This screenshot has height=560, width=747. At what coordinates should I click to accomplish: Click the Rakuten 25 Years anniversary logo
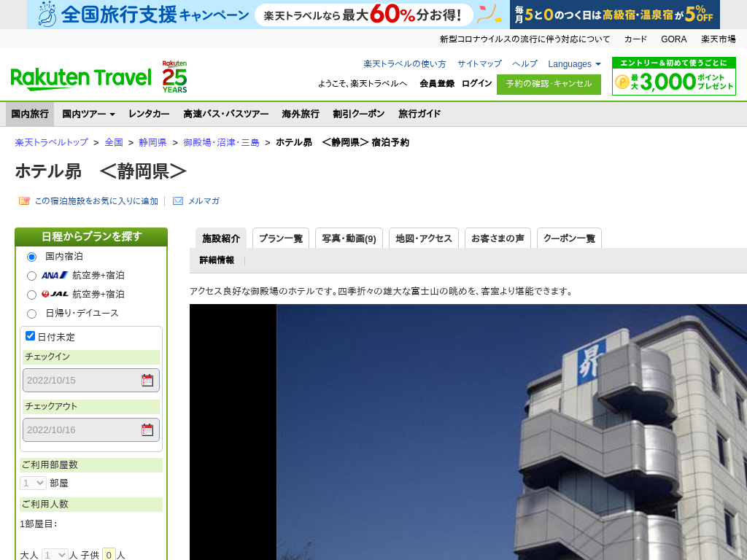point(174,77)
